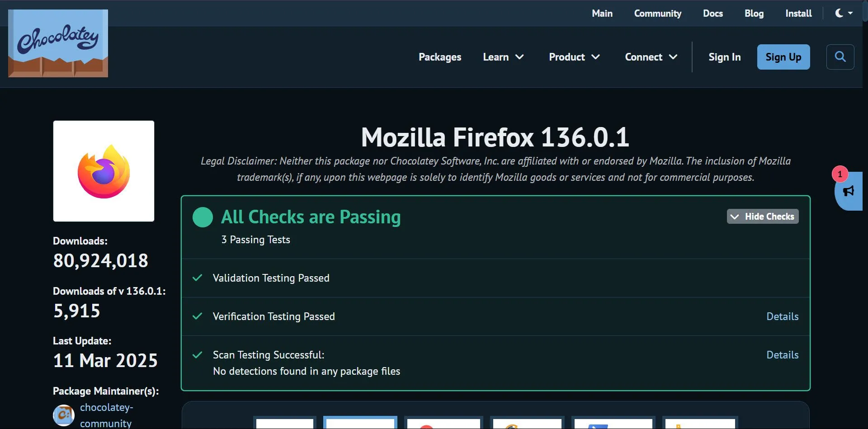868x429 pixels.
Task: Click the Sign In link
Action: click(725, 57)
